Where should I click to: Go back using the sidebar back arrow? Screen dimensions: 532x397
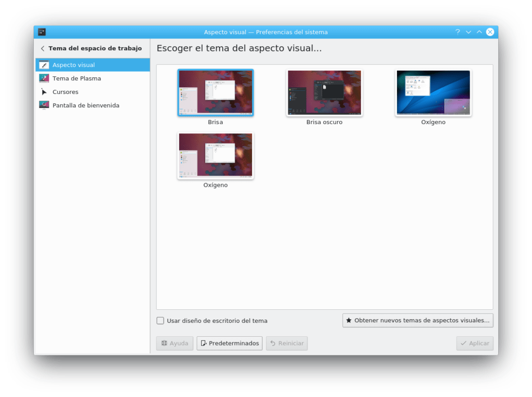43,48
